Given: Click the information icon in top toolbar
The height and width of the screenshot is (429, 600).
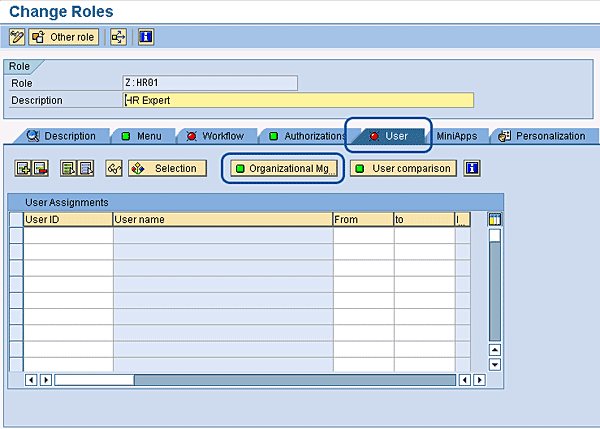Looking at the screenshot, I should click(x=146, y=37).
